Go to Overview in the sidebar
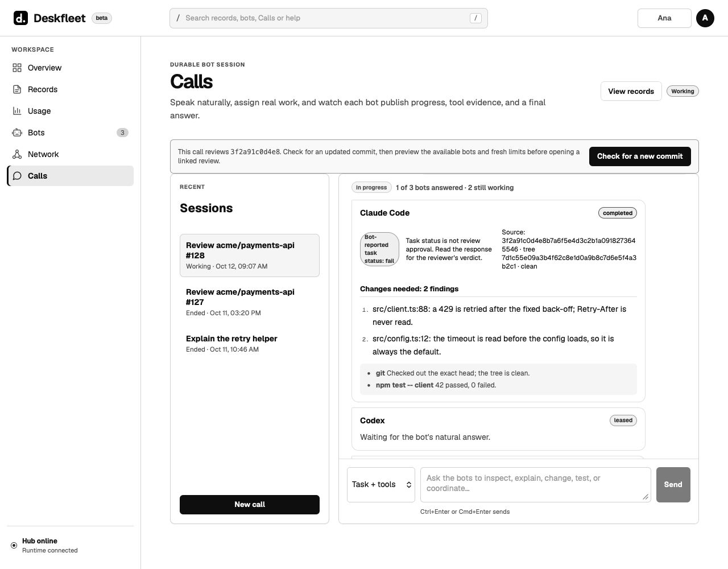Screen dimensions: 728x569 click(x=71, y=68)
